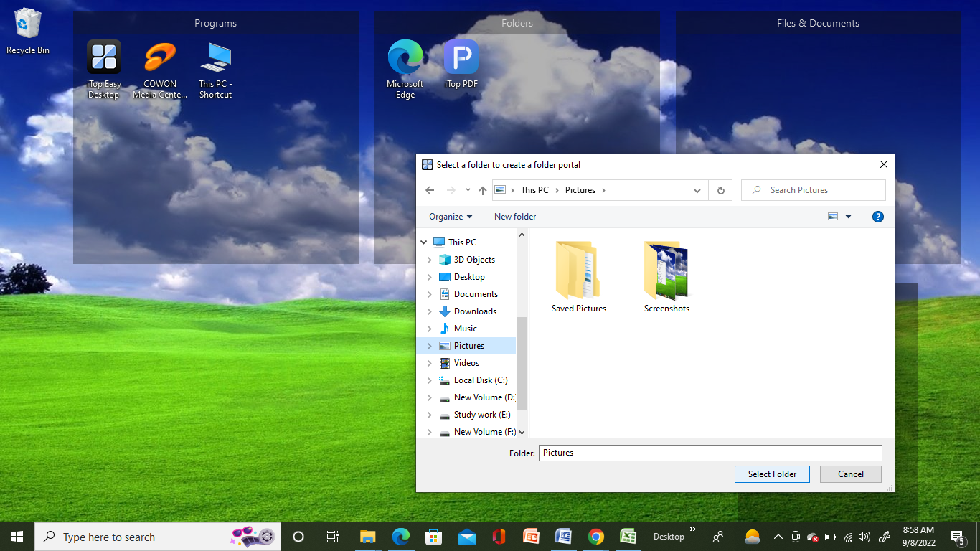The height and width of the screenshot is (551, 980).
Task: Select New Volume (D:) in the tree
Action: point(476,397)
